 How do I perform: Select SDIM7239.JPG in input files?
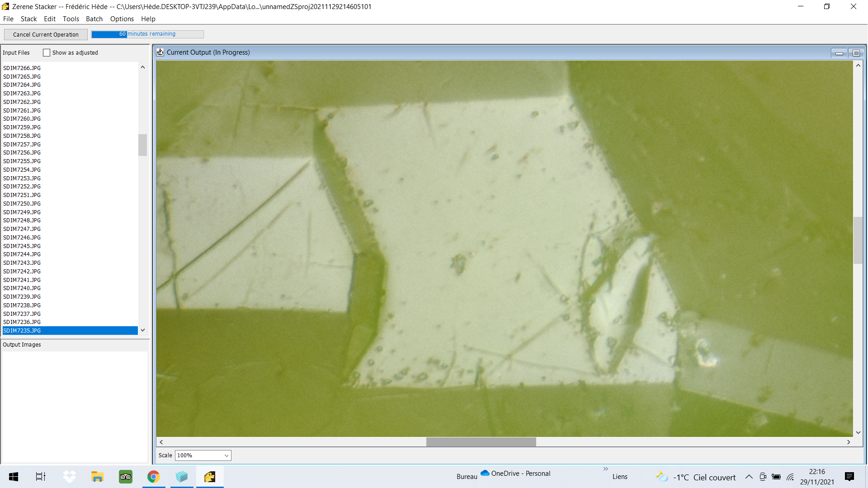click(70, 297)
